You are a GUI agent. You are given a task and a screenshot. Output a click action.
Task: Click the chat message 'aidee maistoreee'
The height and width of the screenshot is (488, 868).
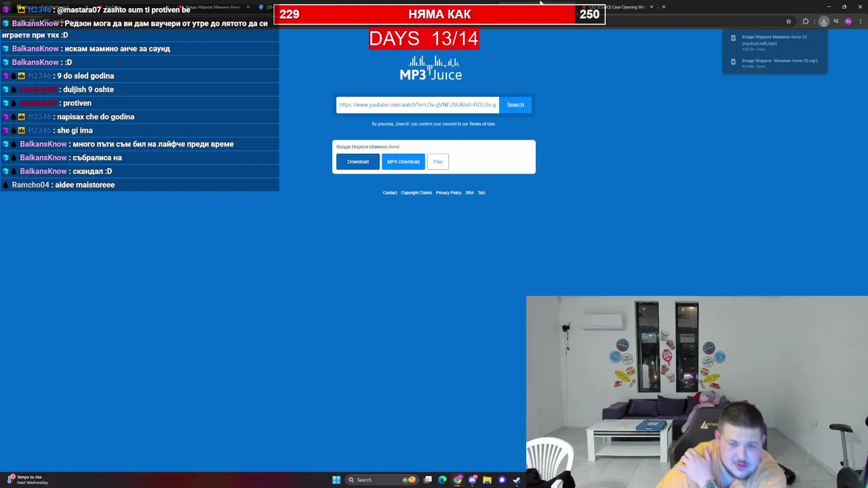click(85, 185)
